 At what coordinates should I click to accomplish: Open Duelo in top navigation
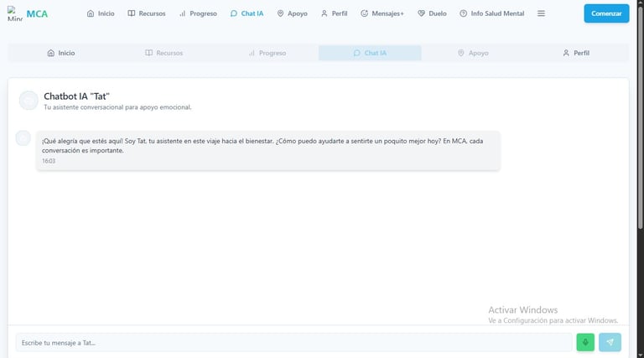(x=432, y=13)
